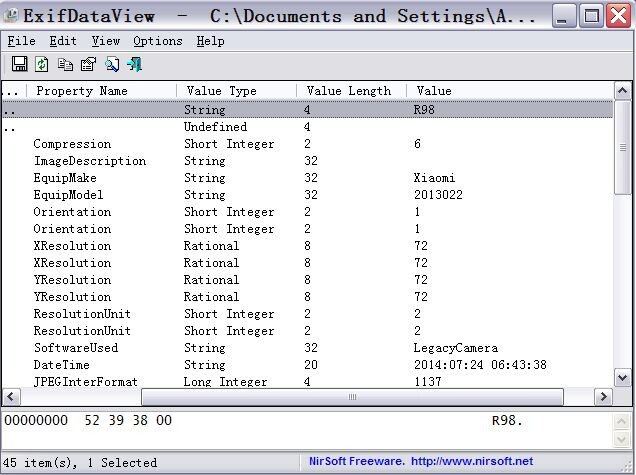Click the value 2014:07:24 06:43:38

(x=480, y=365)
